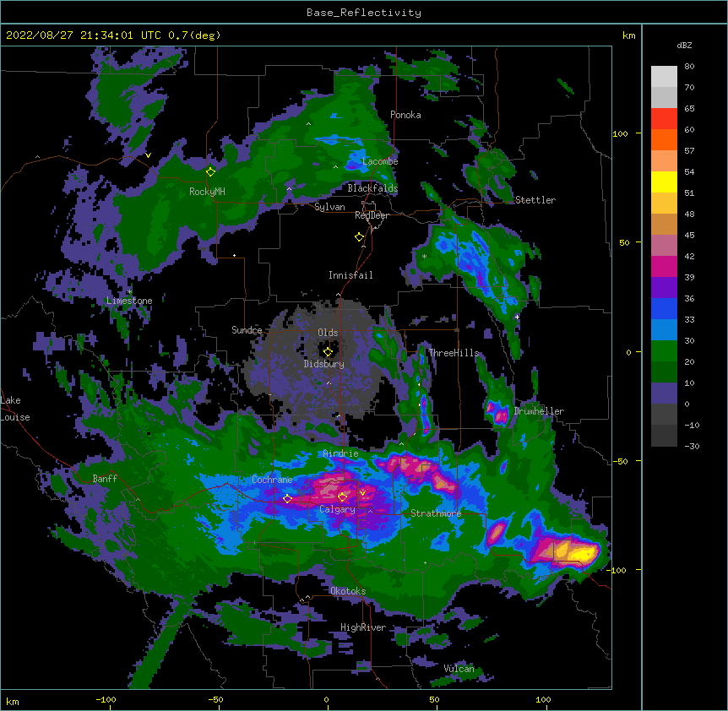728x711 pixels.
Task: Click the Blackfalds label
Action: point(372,188)
